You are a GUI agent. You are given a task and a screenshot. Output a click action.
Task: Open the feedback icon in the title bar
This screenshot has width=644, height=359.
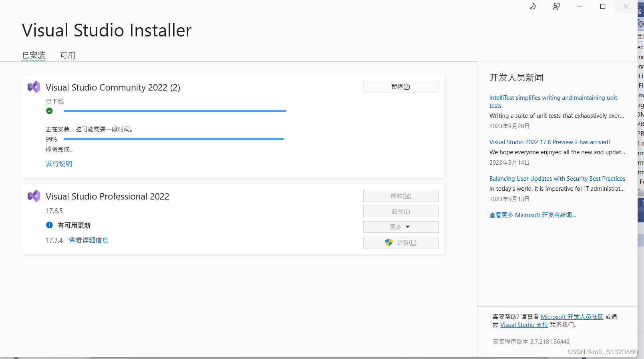(556, 6)
